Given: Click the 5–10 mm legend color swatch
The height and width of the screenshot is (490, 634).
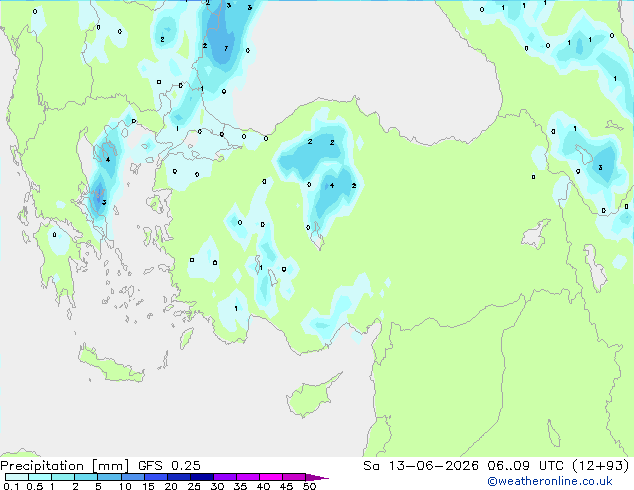Looking at the screenshot, I should pyautogui.click(x=110, y=477).
